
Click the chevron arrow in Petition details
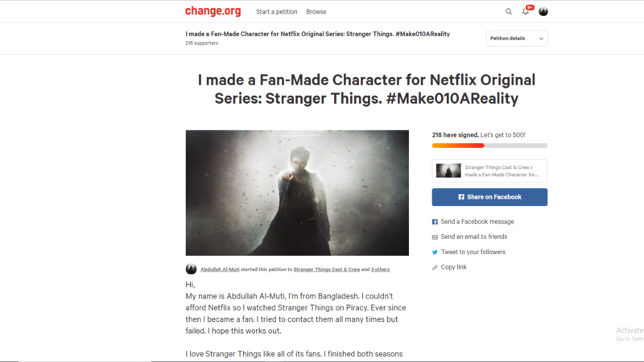click(x=541, y=39)
